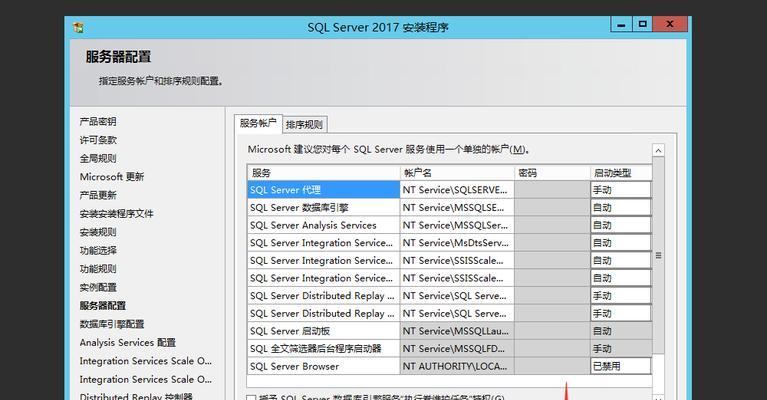Click the NT Service\MSSQLFD... account cell
Image resolution: width=767 pixels, height=400 pixels.
(457, 348)
